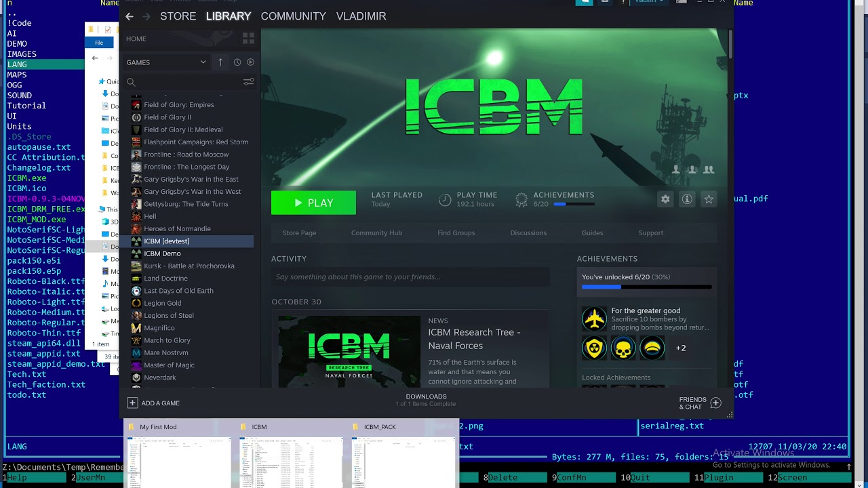Open Find Groups link
Screen dimensions: 868x488
(456, 232)
